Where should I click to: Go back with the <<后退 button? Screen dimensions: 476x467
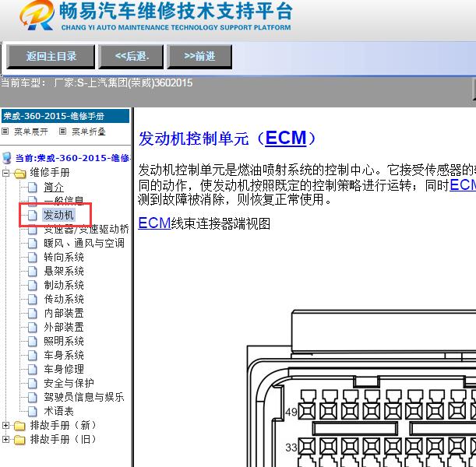coord(131,57)
